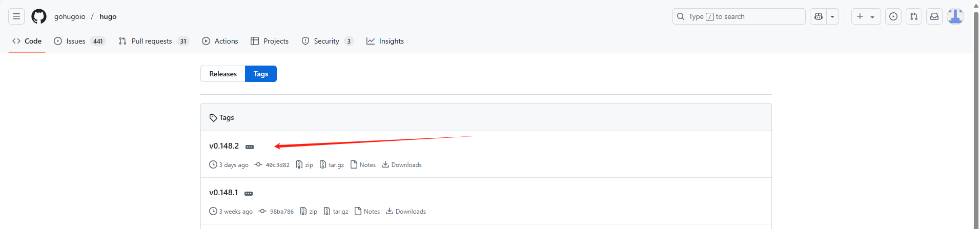Open the Copilot dropdown arrow

832,16
